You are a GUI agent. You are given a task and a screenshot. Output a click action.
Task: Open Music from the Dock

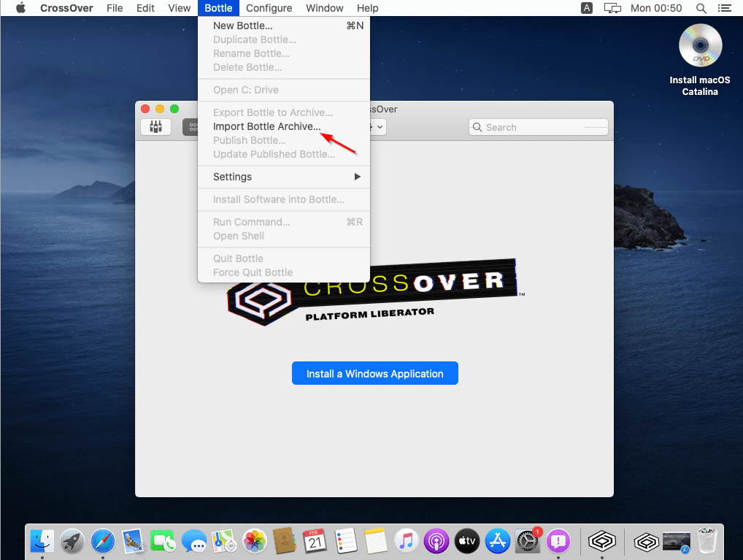pyautogui.click(x=406, y=541)
